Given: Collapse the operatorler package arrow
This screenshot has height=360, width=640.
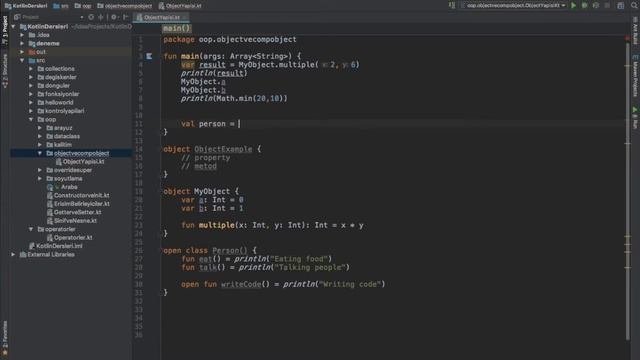Looking at the screenshot, I should (x=31, y=229).
